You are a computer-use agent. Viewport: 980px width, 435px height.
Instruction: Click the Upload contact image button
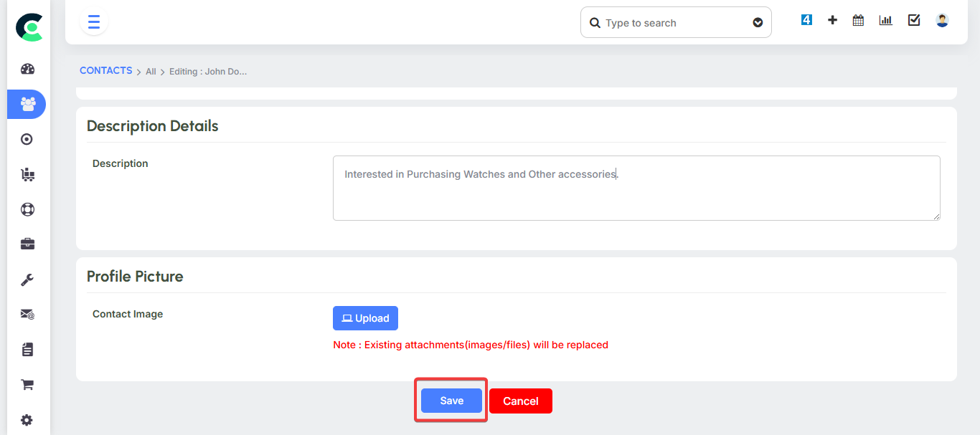click(365, 318)
